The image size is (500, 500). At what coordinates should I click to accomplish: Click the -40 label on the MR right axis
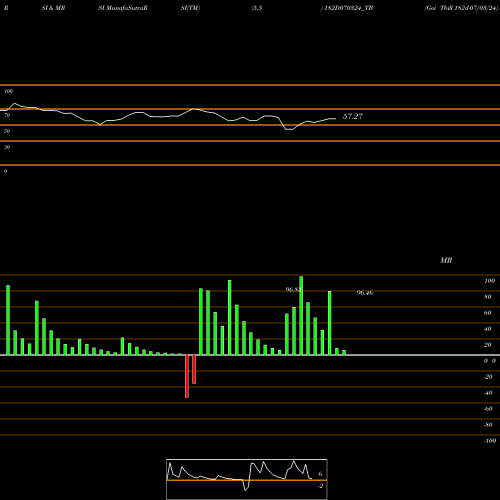(x=488, y=393)
